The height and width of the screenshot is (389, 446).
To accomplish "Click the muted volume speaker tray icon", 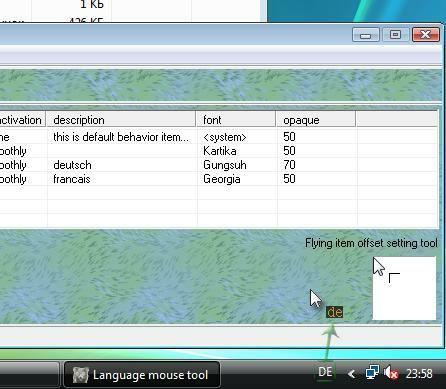I will [x=391, y=373].
